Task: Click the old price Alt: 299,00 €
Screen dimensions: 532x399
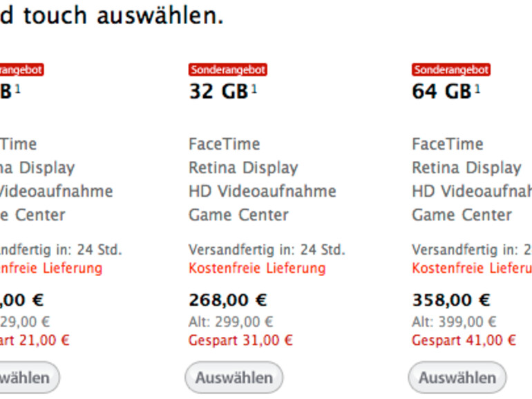Action: 231,322
